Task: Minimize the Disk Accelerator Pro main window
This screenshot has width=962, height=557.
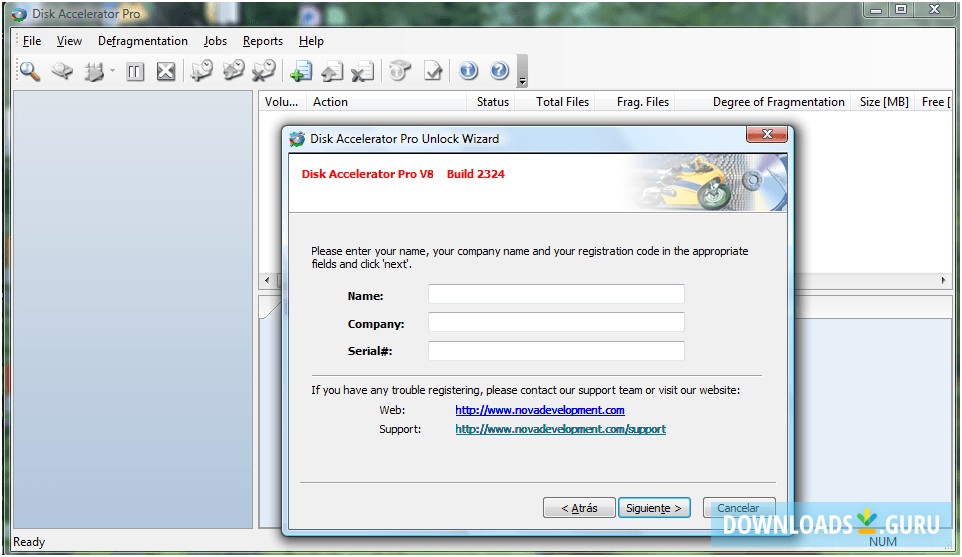Action: coord(875,9)
